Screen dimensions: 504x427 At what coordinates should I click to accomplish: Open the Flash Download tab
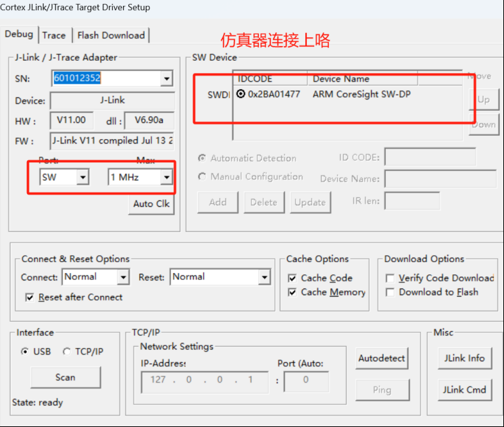click(x=111, y=35)
